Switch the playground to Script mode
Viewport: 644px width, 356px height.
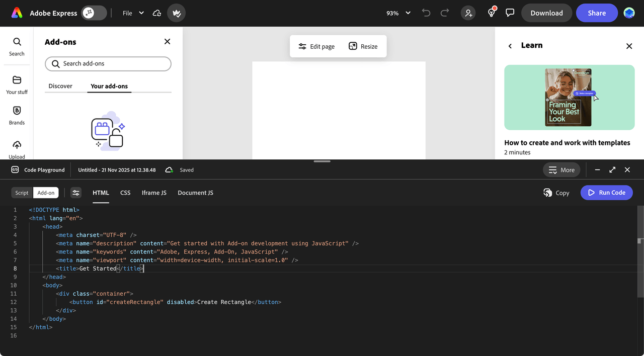(21, 192)
